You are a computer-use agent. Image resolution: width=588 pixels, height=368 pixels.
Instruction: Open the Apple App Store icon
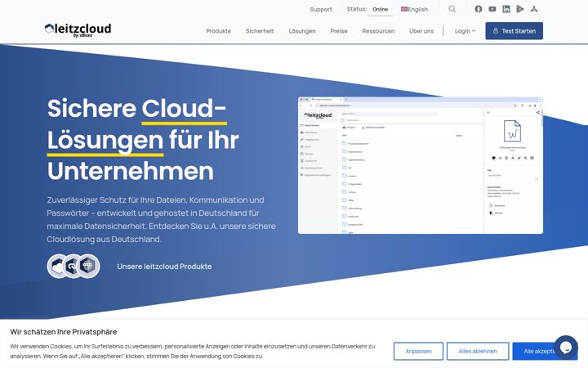(x=534, y=9)
